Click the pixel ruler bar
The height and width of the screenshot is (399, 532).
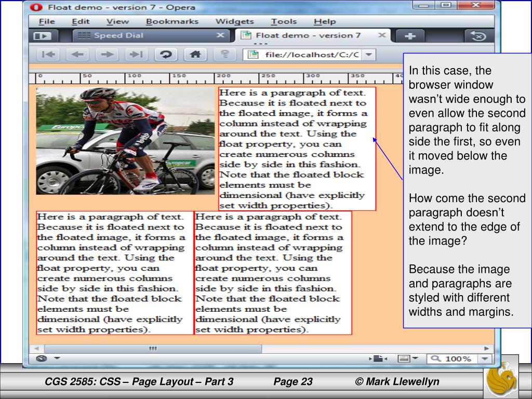coord(216,78)
